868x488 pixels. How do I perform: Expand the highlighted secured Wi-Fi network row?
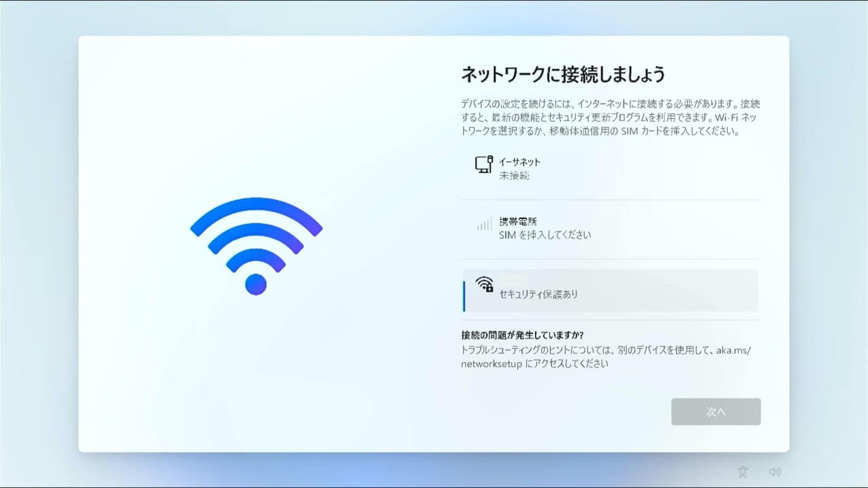(611, 290)
